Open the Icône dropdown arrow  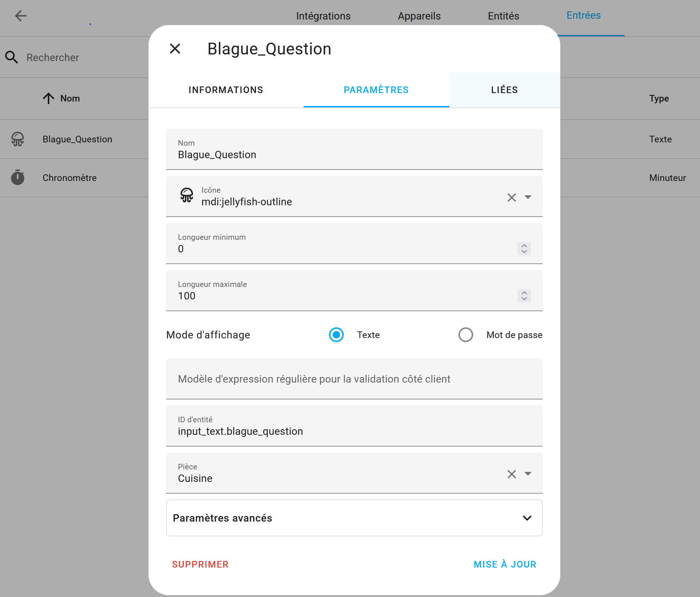click(528, 197)
